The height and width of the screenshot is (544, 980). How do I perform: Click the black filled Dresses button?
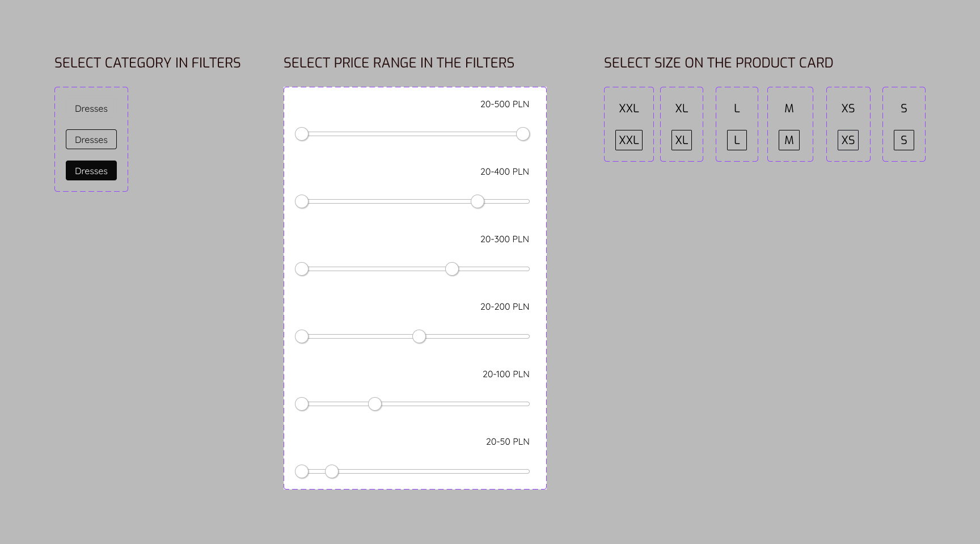(91, 171)
